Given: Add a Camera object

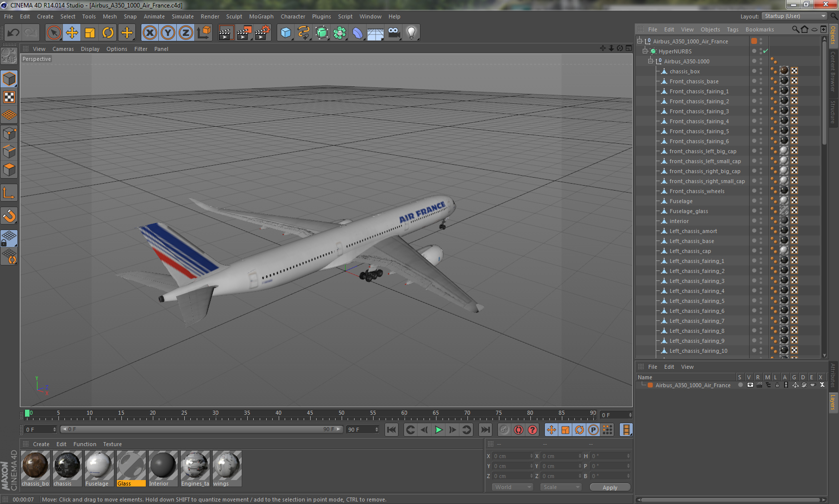Looking at the screenshot, I should click(x=394, y=33).
